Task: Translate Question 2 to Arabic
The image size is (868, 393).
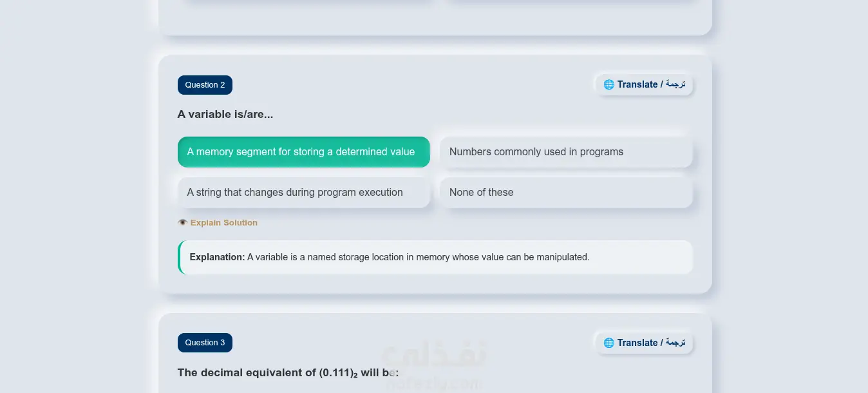Action: pyautogui.click(x=644, y=84)
